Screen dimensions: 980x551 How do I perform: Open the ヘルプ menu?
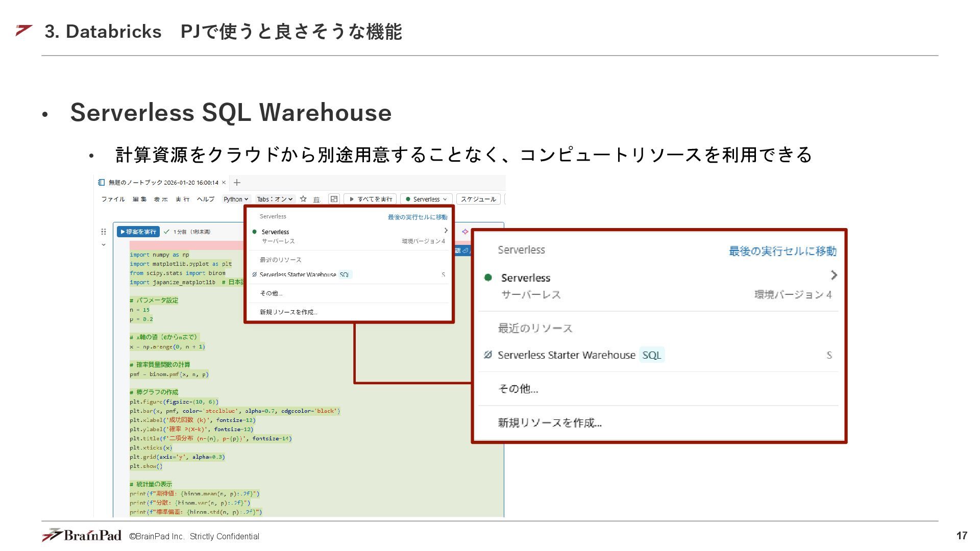(x=206, y=199)
